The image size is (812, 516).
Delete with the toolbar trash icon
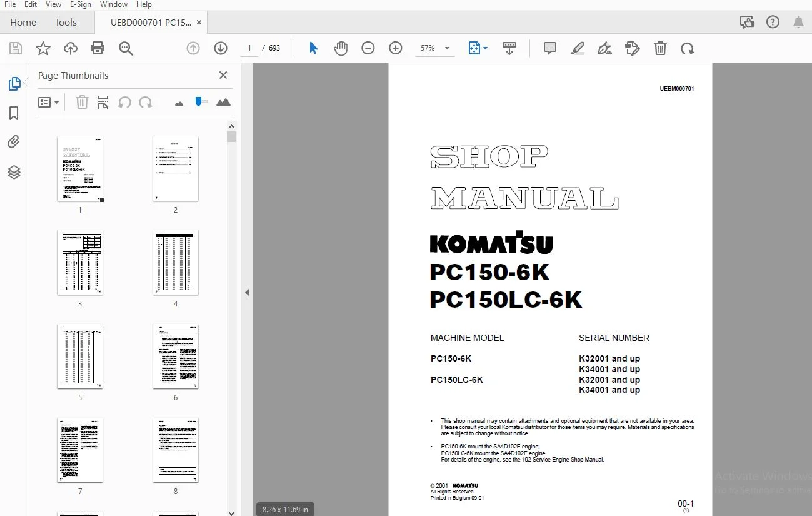pyautogui.click(x=660, y=48)
